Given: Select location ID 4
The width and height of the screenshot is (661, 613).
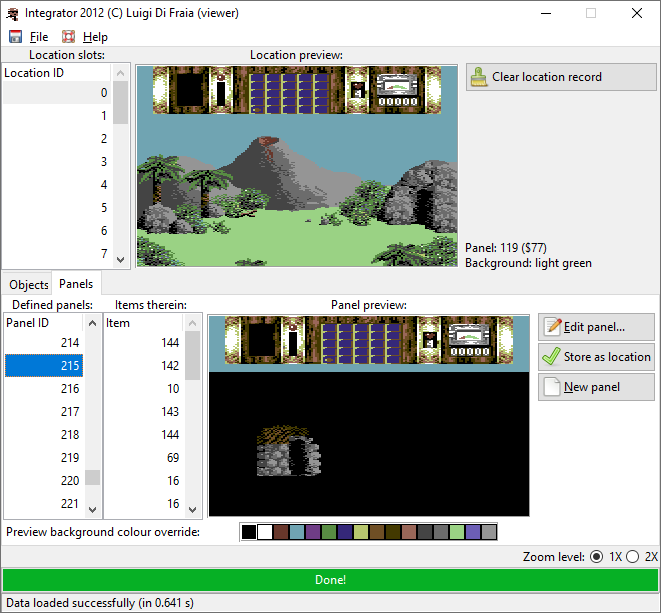Looking at the screenshot, I should (x=57, y=185).
